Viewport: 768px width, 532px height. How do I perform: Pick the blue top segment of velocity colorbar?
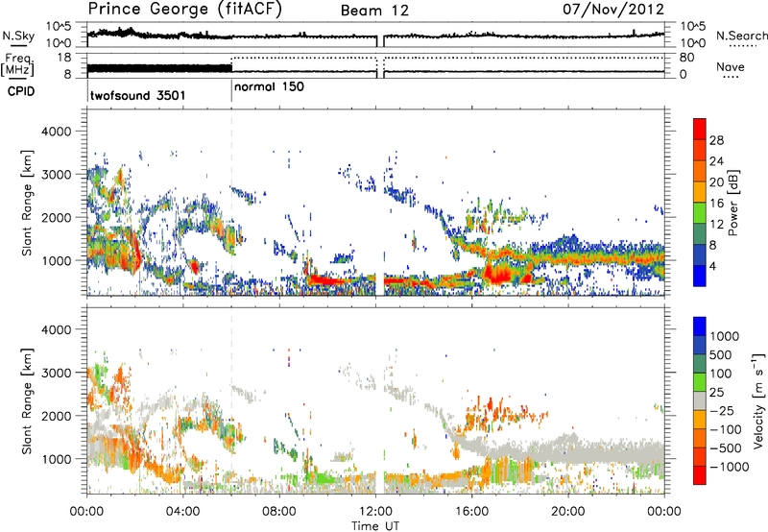click(700, 326)
